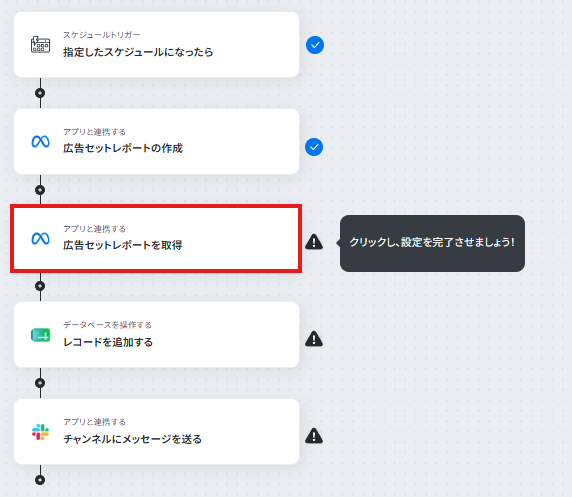This screenshot has width=572, height=497.
Task: Click the schedule trigger calendar icon
Action: coord(40,45)
